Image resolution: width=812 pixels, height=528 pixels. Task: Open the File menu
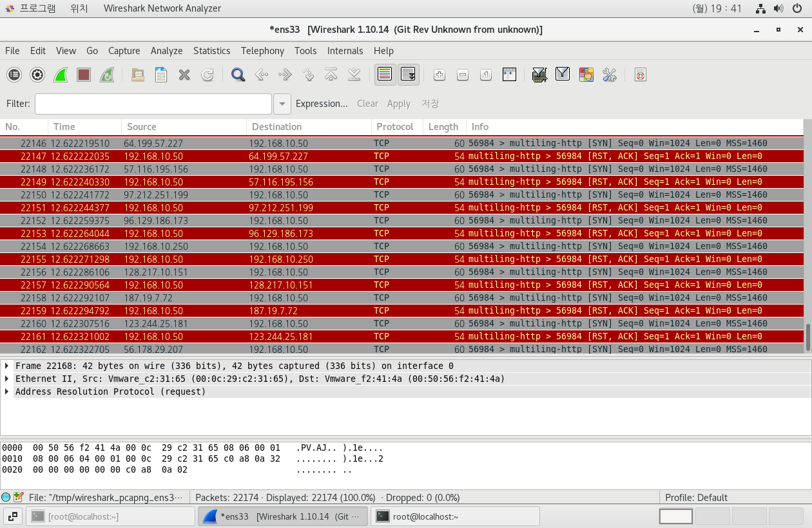pyautogui.click(x=12, y=51)
